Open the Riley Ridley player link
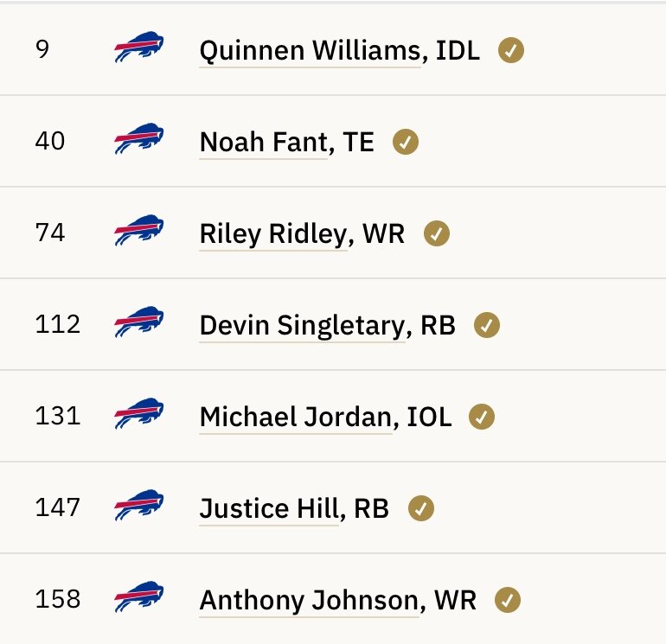The image size is (666, 644). [273, 234]
